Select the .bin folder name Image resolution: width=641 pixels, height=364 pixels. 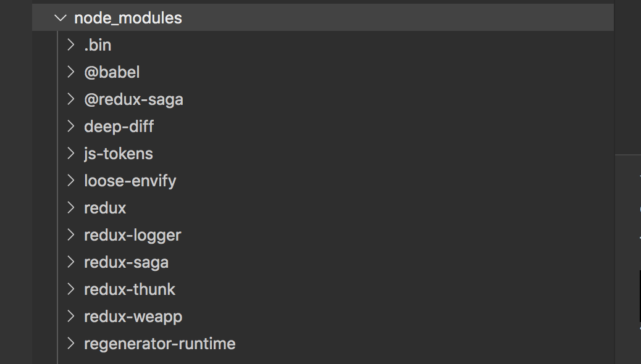pyautogui.click(x=98, y=45)
